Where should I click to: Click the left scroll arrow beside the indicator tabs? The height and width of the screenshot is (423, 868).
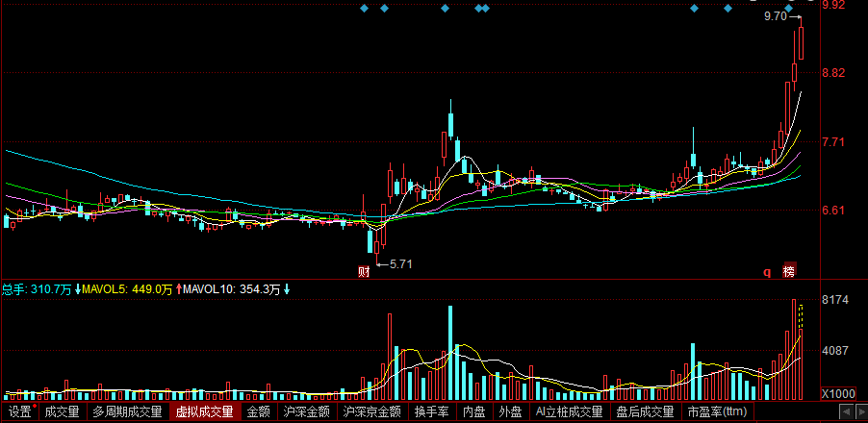click(846, 411)
